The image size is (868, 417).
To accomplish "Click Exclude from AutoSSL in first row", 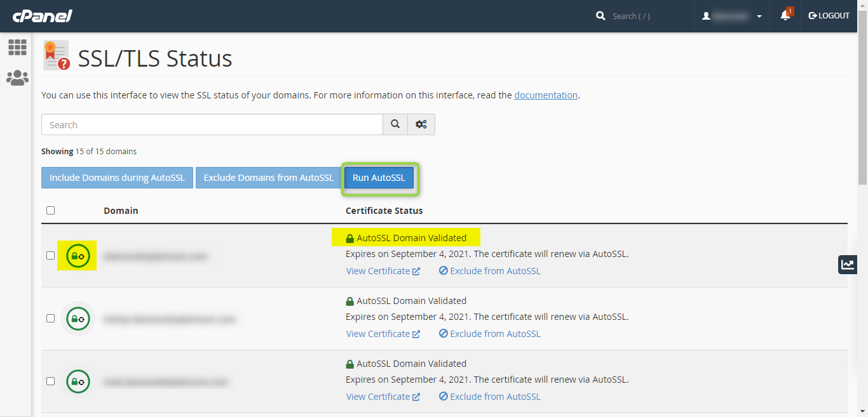I will [490, 271].
